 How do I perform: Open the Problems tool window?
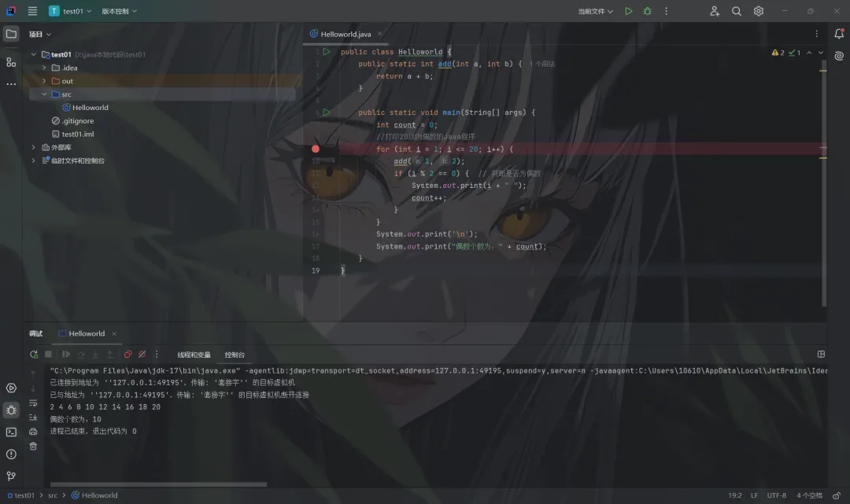point(11,454)
